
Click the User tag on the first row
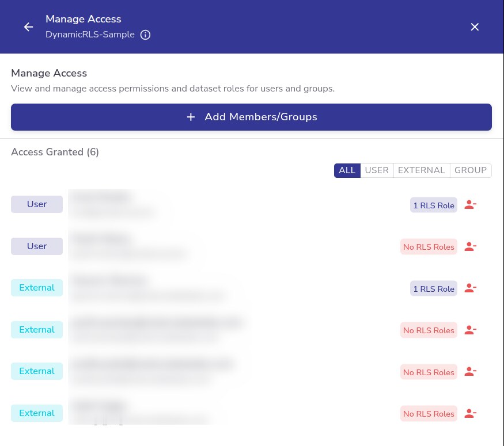click(37, 204)
